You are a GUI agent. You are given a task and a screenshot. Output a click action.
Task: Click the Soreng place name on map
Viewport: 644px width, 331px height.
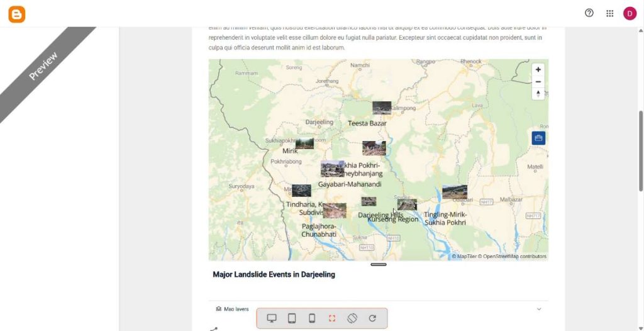point(294,67)
